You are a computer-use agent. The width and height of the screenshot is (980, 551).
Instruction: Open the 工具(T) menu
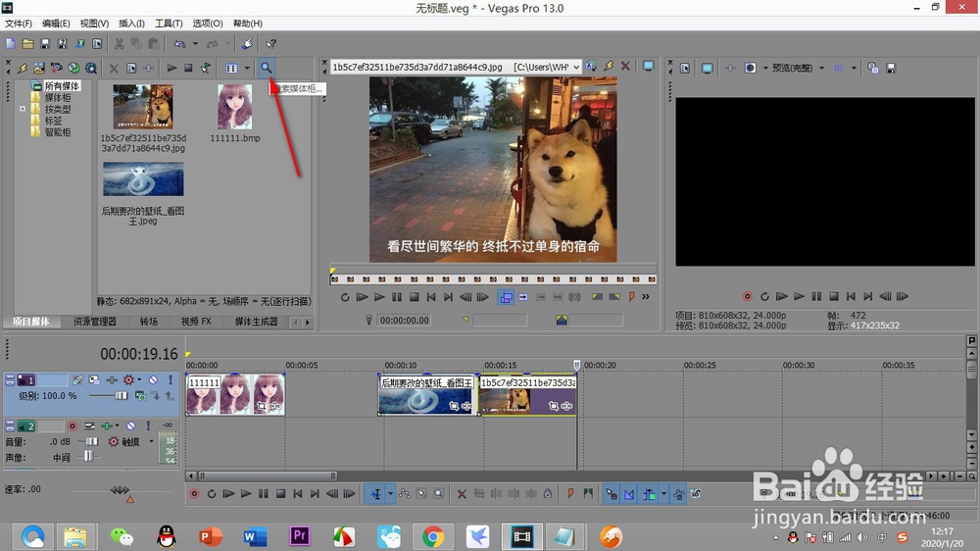(x=169, y=24)
